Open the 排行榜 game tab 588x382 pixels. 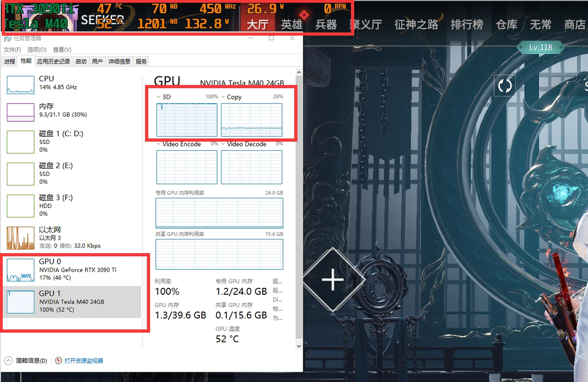pos(467,25)
